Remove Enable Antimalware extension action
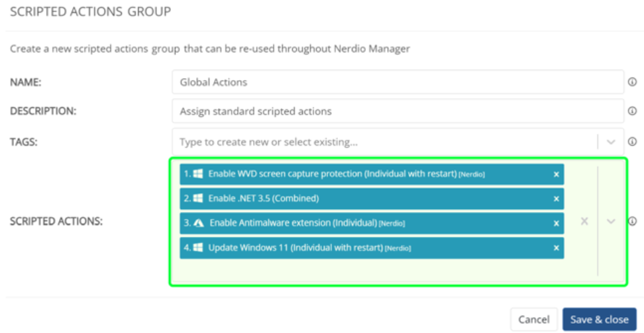The height and width of the screenshot is (333, 644). [556, 223]
